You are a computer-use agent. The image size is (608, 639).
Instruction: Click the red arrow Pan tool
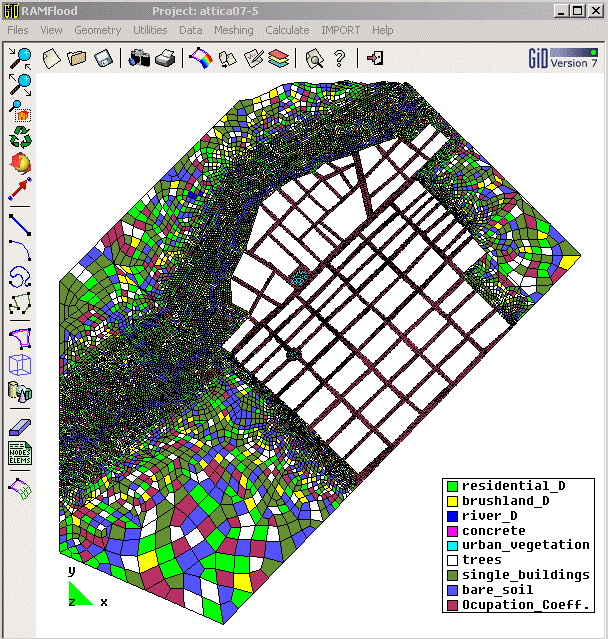click(x=20, y=188)
